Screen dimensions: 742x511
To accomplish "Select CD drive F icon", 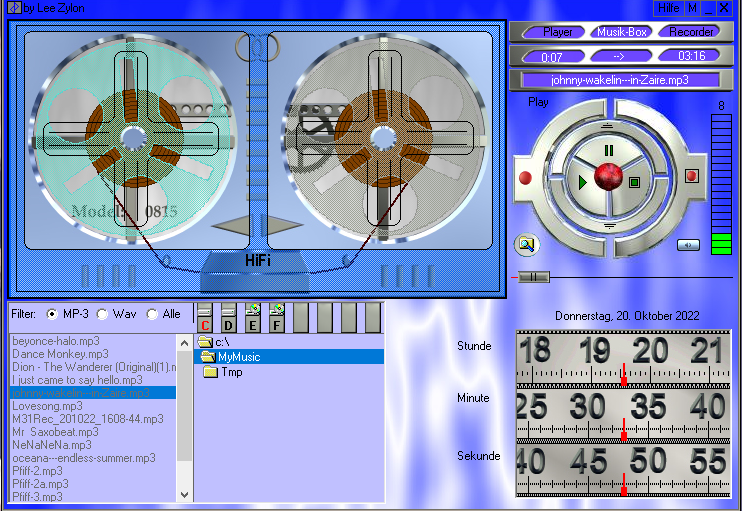I will 277,318.
